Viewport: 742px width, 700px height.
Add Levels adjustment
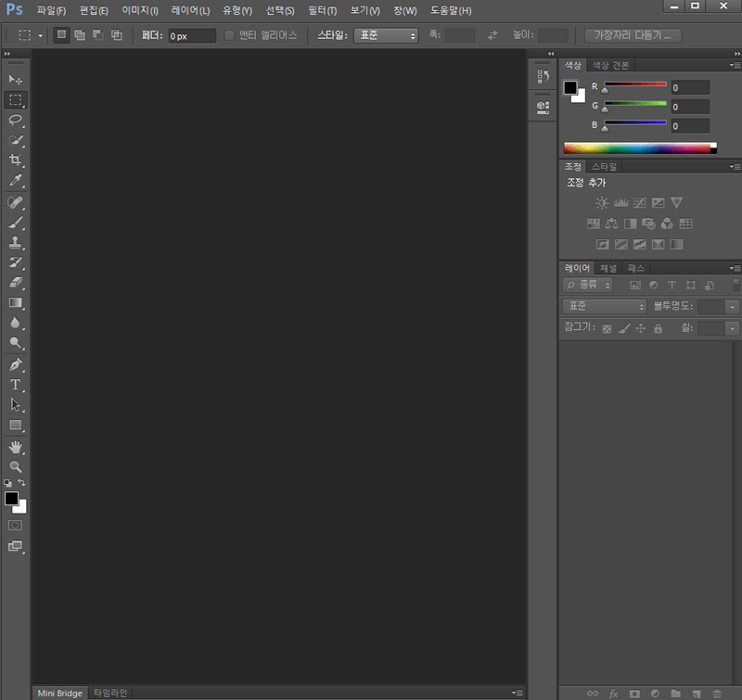coord(620,203)
